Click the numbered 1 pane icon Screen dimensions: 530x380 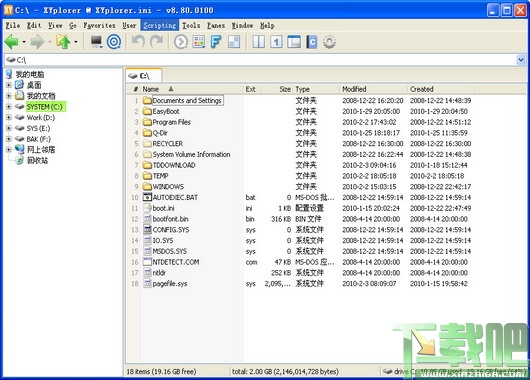pyautogui.click(x=276, y=42)
